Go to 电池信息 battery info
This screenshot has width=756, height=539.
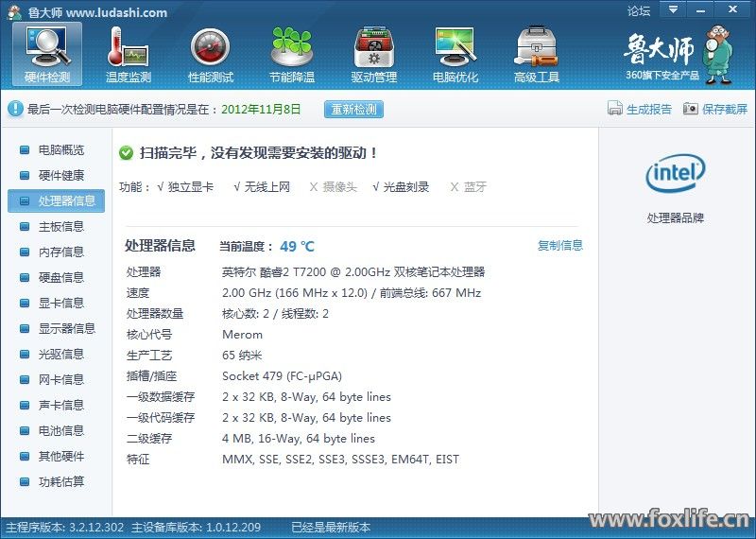click(60, 430)
